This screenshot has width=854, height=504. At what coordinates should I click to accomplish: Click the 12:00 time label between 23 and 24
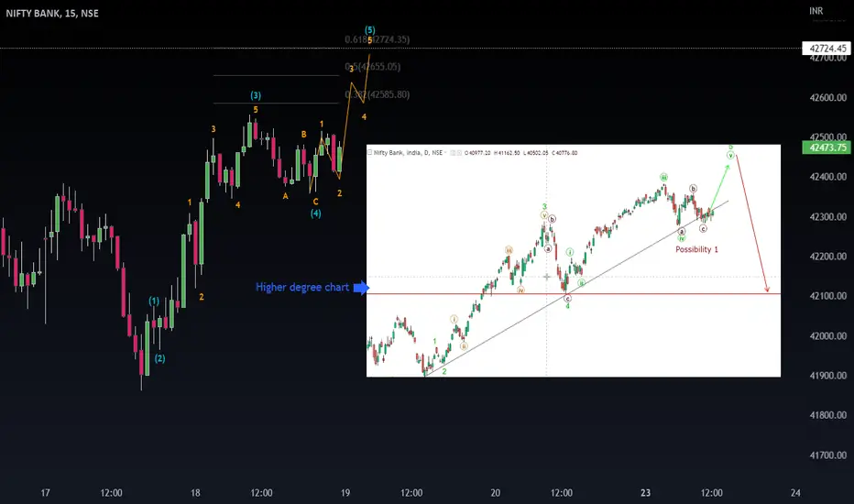click(712, 493)
